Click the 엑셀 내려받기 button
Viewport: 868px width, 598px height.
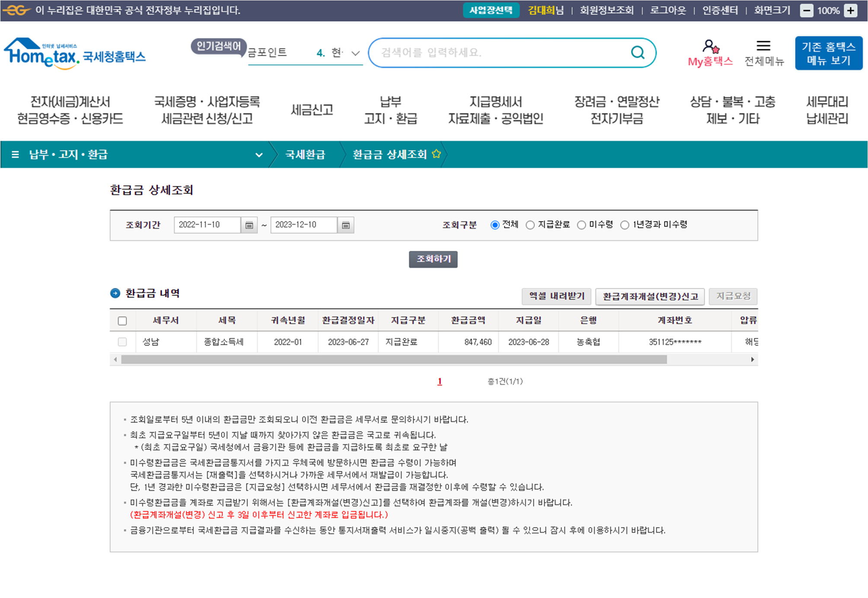(x=556, y=297)
